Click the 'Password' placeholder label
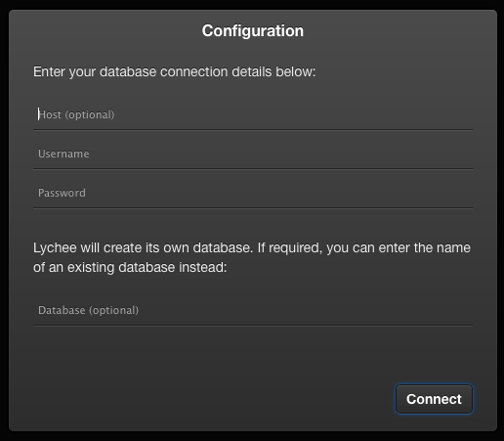 coord(62,193)
